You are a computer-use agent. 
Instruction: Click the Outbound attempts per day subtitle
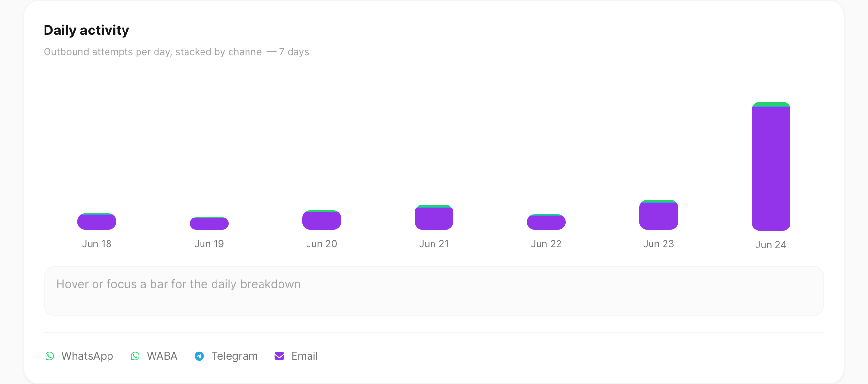coord(176,52)
